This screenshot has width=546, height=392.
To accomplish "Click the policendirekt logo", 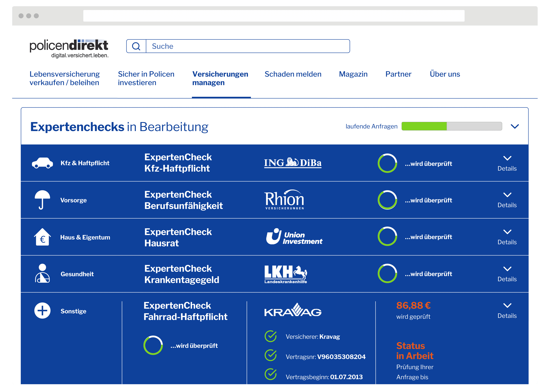I will [x=69, y=49].
